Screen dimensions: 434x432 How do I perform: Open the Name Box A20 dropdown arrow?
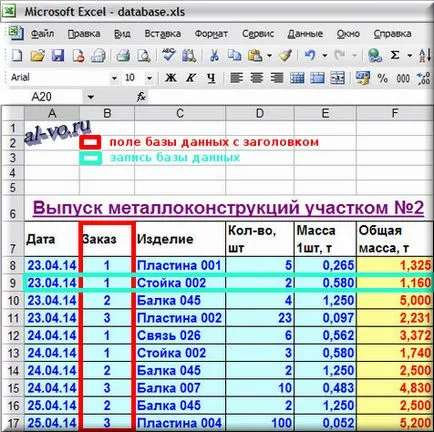click(90, 97)
